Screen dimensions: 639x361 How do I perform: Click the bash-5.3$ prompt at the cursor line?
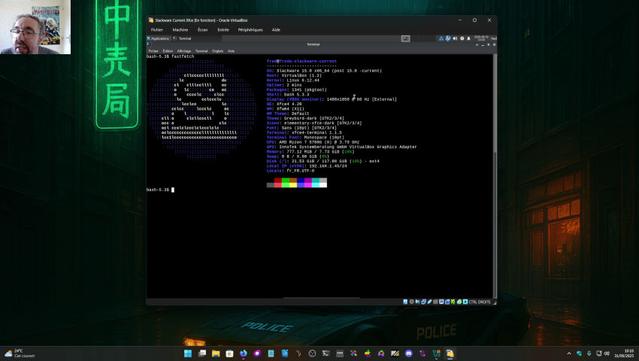(158, 190)
